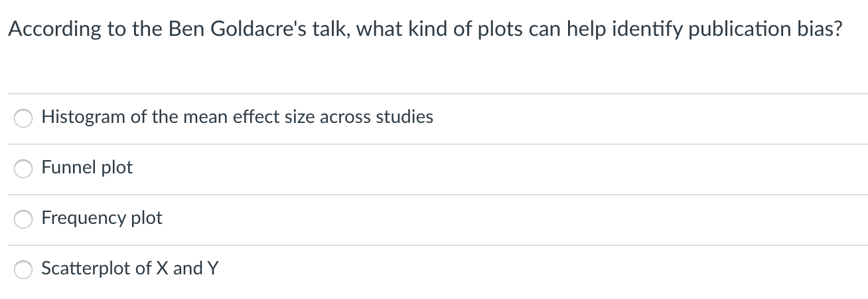Image resolution: width=868 pixels, height=299 pixels.
Task: Pick the Histogram option's radio circle
Action: 24,119
